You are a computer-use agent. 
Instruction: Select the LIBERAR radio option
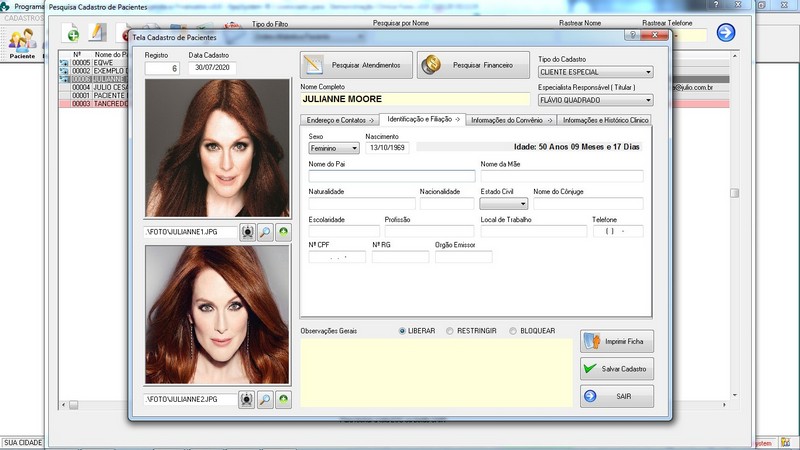coord(403,331)
